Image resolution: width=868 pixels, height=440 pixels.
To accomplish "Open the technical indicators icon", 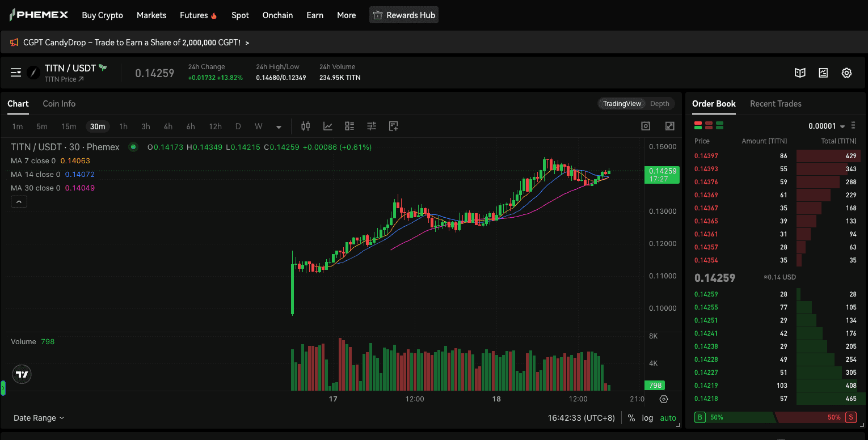I will 327,126.
